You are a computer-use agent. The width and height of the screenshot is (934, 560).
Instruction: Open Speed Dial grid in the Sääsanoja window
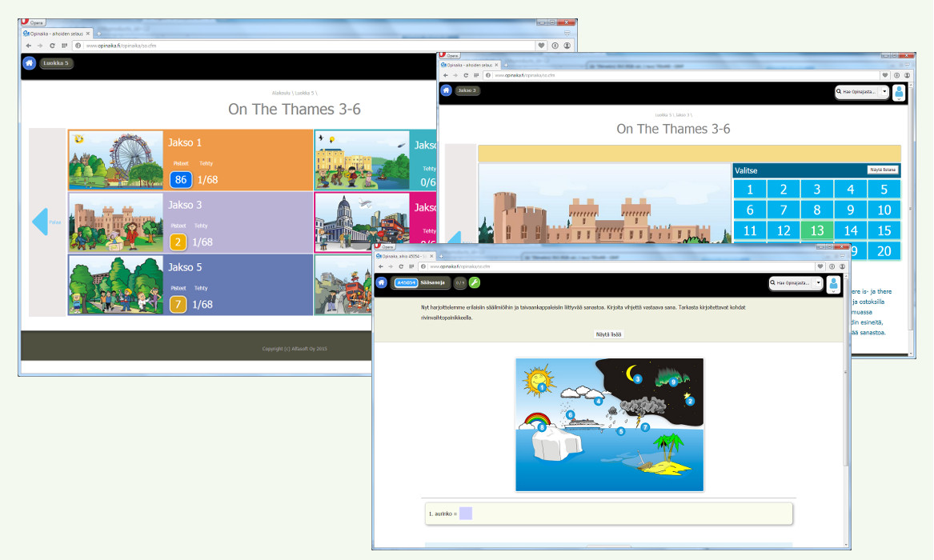[x=411, y=266]
